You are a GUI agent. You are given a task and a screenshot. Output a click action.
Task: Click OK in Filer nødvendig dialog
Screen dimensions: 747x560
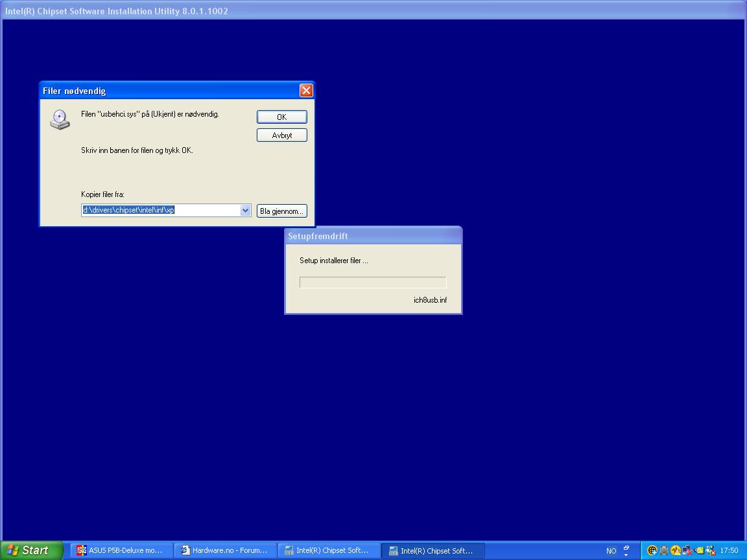tap(281, 117)
